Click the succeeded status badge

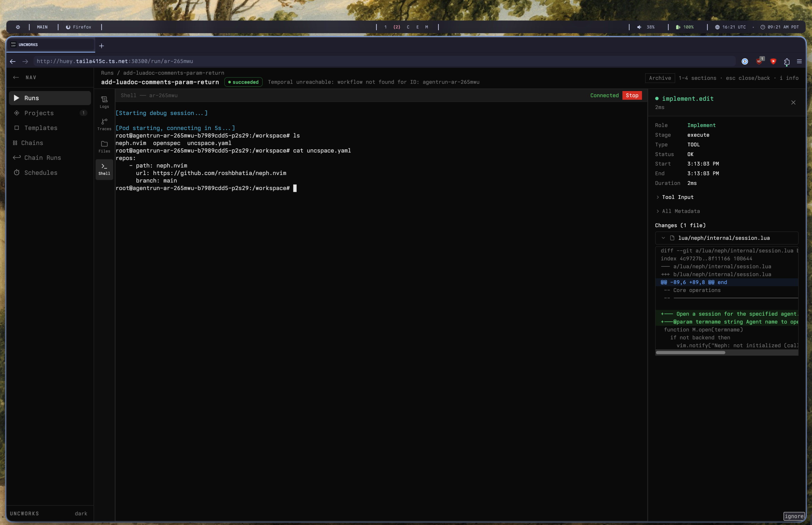point(243,82)
